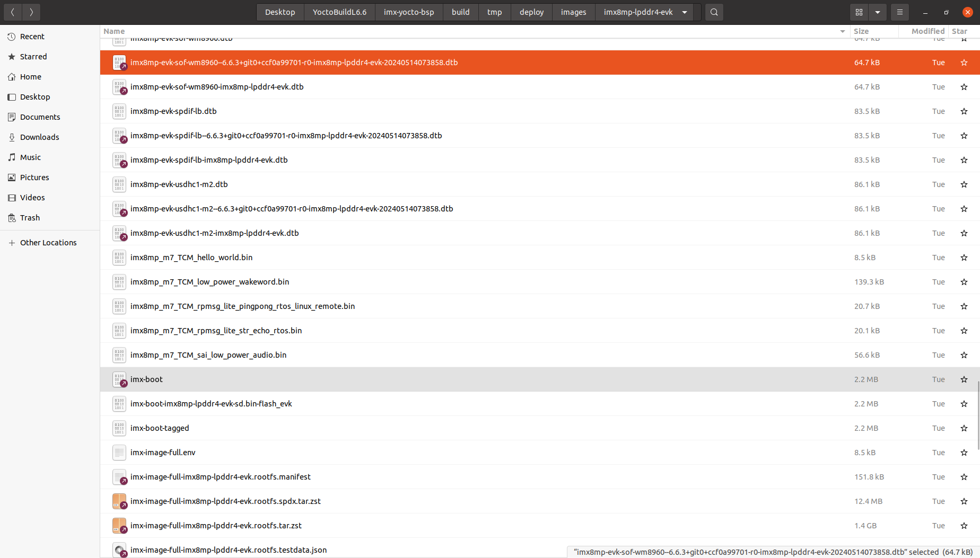Star the imx-boot file

pos(964,379)
